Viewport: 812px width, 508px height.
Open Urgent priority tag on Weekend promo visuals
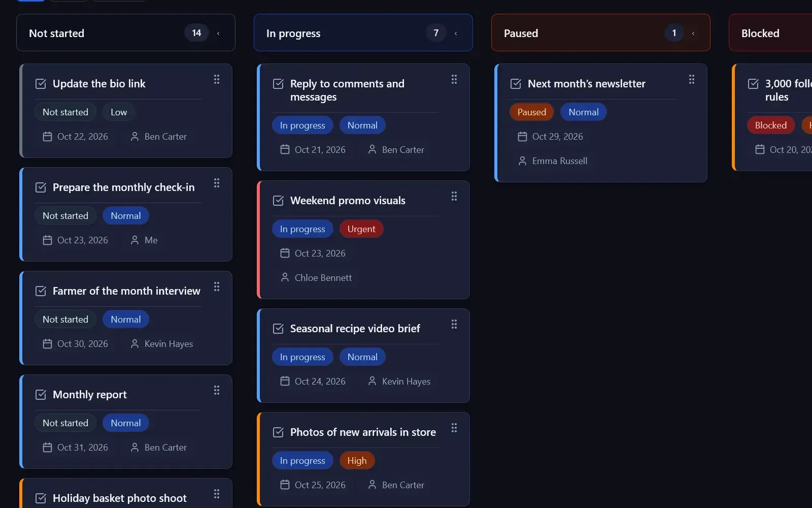[x=361, y=229]
